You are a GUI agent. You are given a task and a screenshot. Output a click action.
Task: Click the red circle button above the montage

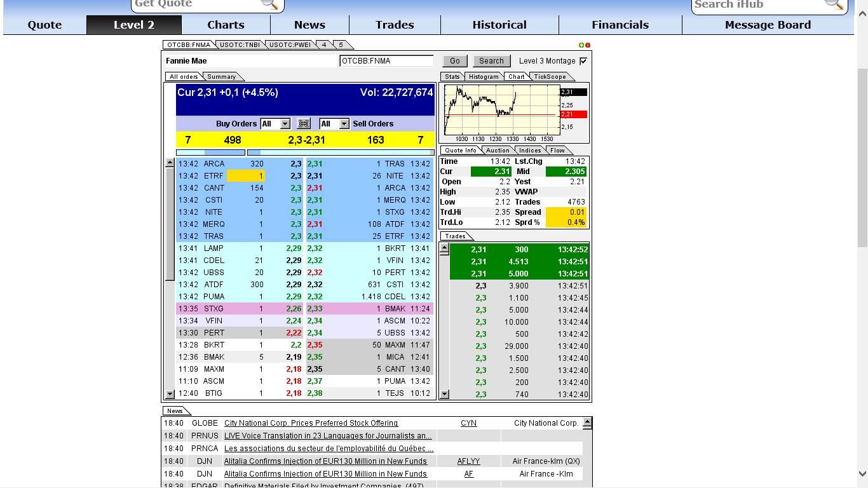(588, 45)
